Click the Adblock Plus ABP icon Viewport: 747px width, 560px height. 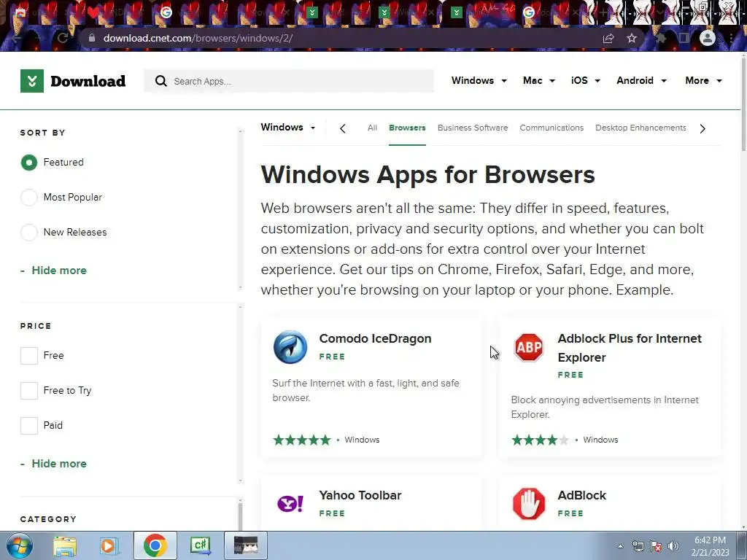[529, 347]
